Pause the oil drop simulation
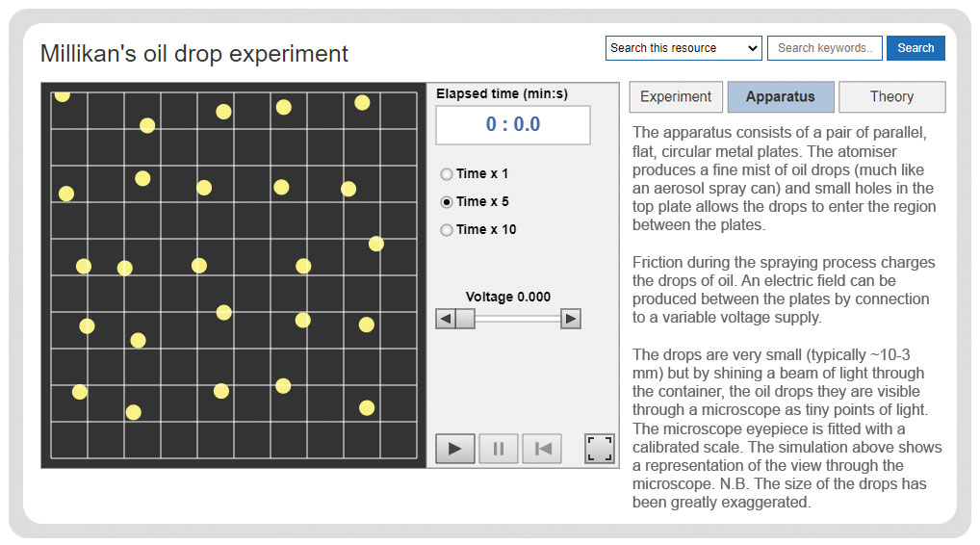This screenshot has width=980, height=545. point(498,448)
